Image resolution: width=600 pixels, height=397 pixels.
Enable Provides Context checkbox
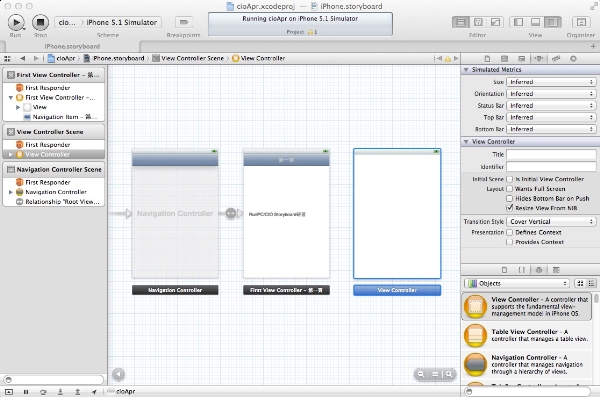click(x=509, y=242)
